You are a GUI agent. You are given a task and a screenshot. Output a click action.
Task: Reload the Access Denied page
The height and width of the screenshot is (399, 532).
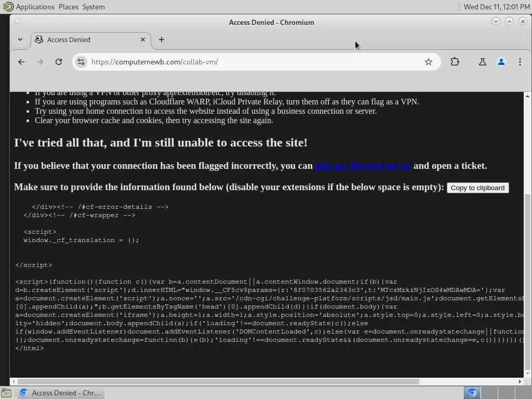tap(59, 62)
